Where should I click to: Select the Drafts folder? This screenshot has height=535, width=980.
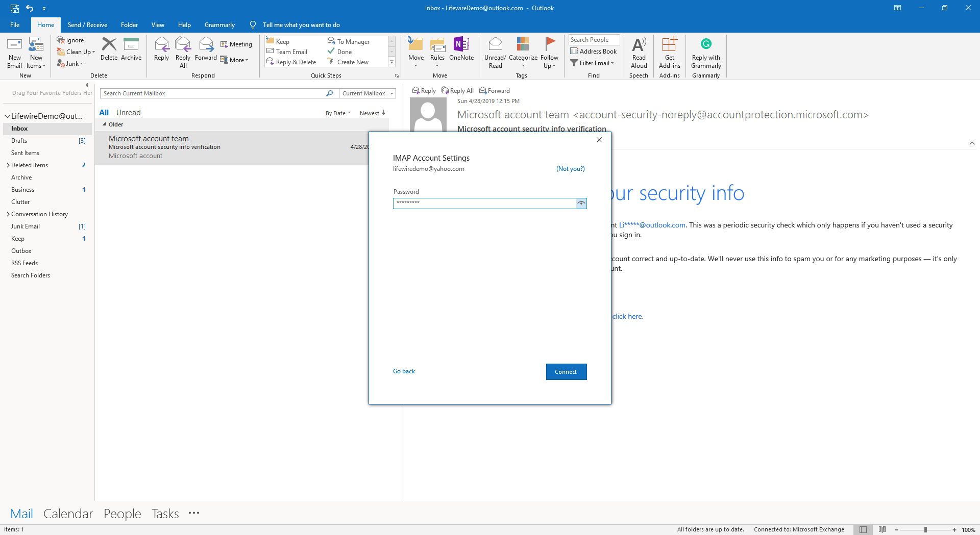point(47,141)
